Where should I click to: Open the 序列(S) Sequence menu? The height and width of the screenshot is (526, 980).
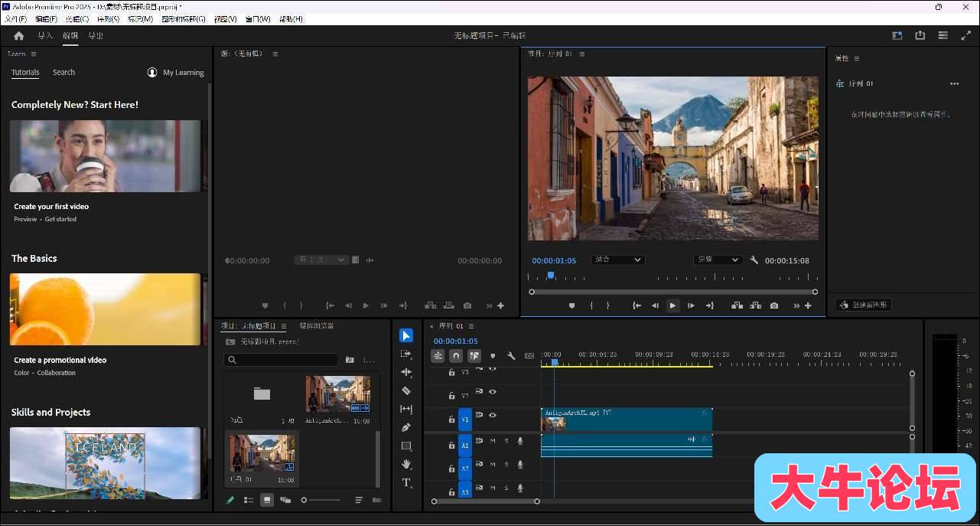108,19
